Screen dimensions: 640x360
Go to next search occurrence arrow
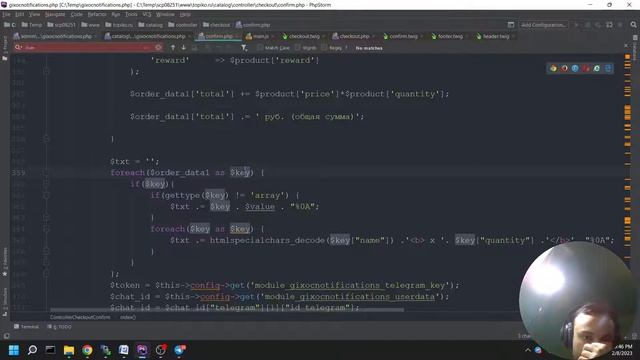coord(184,48)
